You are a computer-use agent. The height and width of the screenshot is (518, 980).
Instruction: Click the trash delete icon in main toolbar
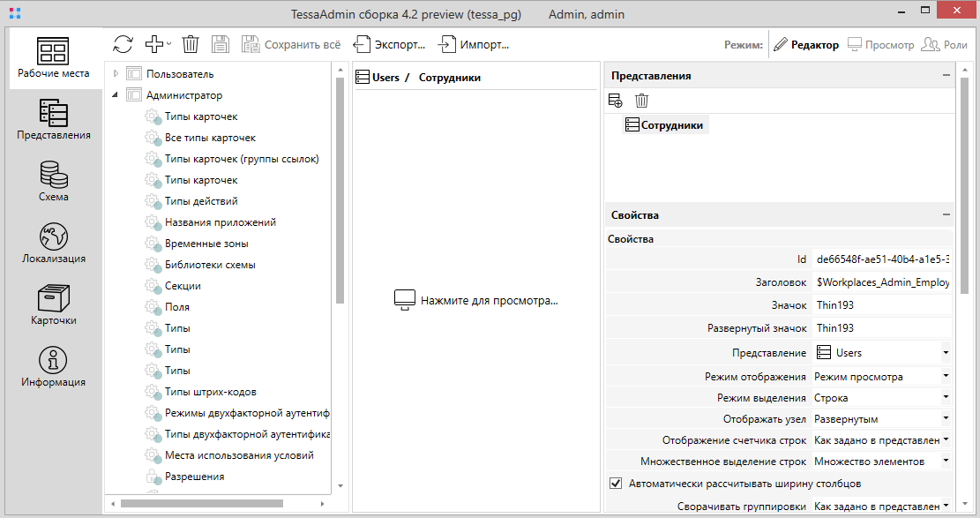point(191,44)
